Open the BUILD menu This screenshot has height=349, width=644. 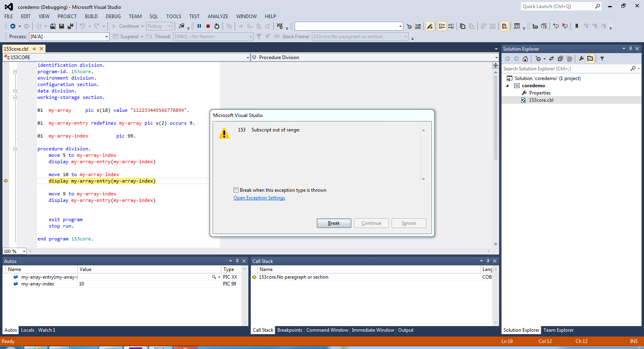(91, 16)
